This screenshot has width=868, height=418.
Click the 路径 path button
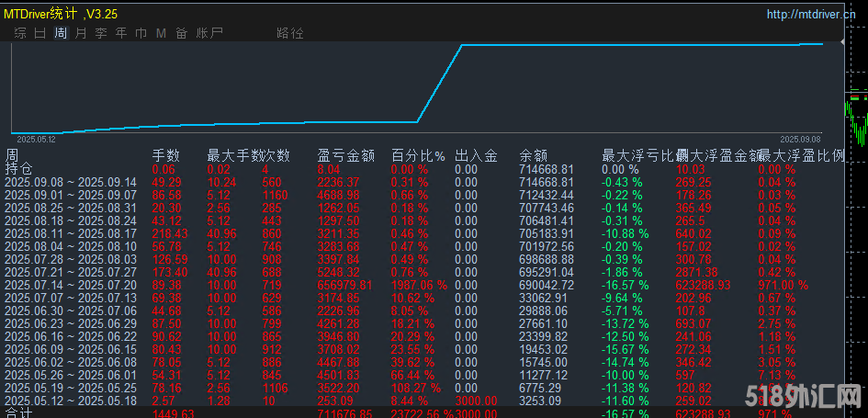[x=289, y=33]
